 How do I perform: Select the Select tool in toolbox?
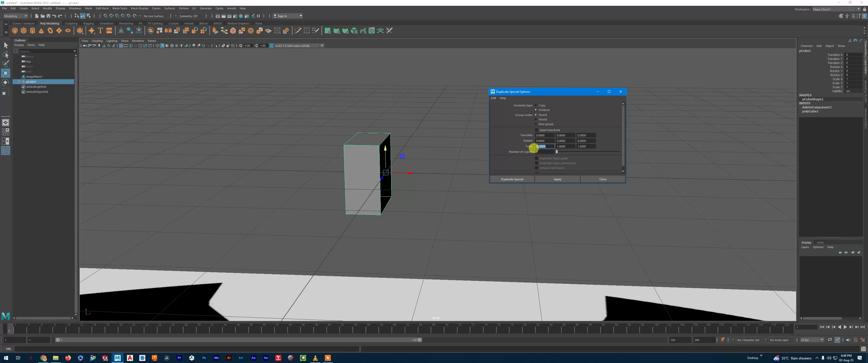click(x=5, y=45)
